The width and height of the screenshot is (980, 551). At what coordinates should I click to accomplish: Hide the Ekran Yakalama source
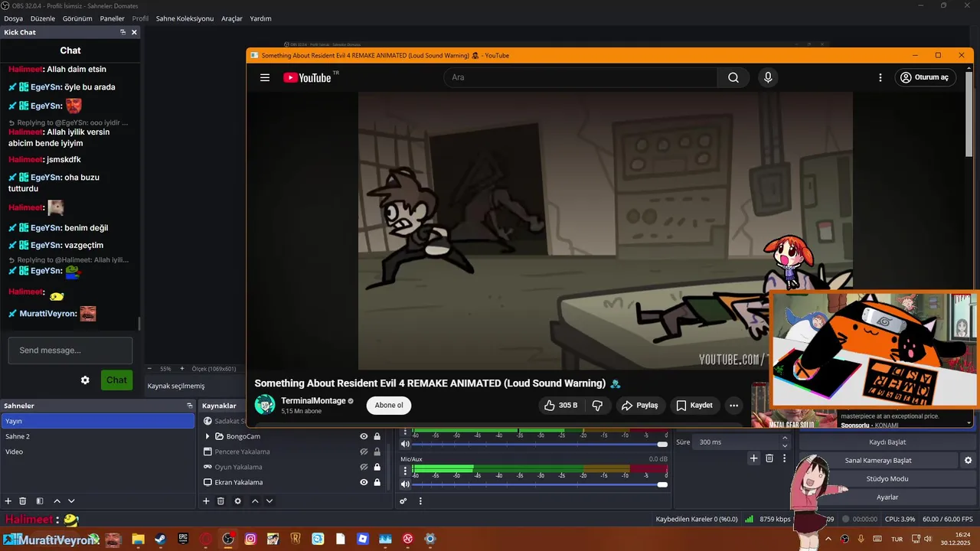point(364,482)
